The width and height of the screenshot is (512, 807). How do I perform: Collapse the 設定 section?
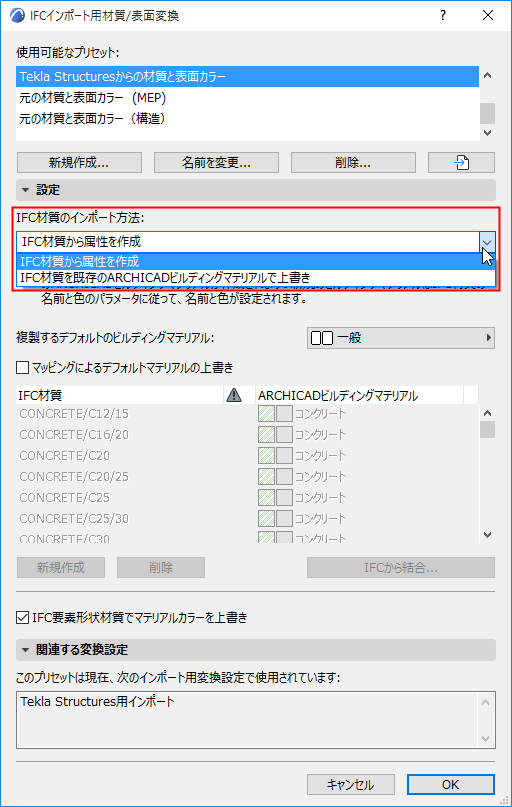coord(25,190)
